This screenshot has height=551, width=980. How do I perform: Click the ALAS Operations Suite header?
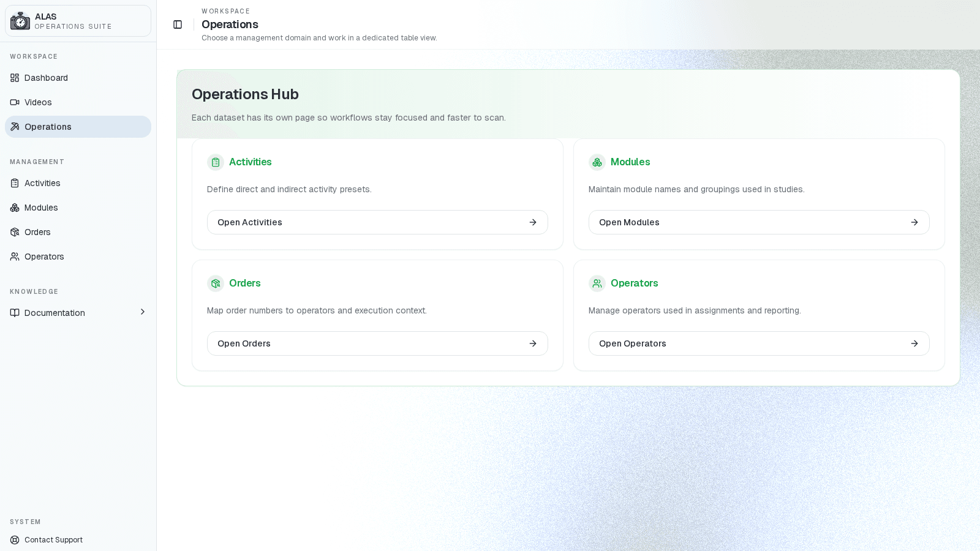[78, 21]
